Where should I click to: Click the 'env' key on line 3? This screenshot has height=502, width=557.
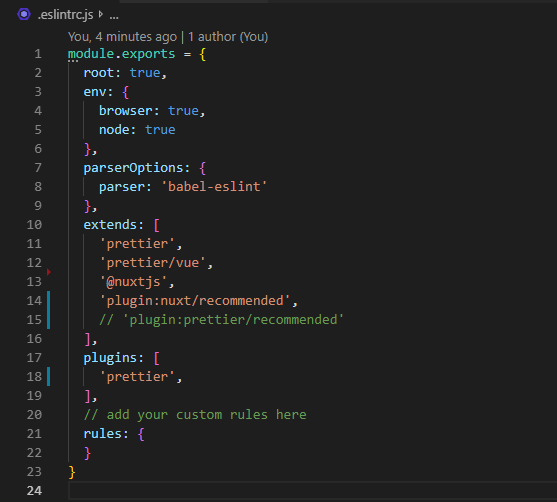pyautogui.click(x=95, y=92)
